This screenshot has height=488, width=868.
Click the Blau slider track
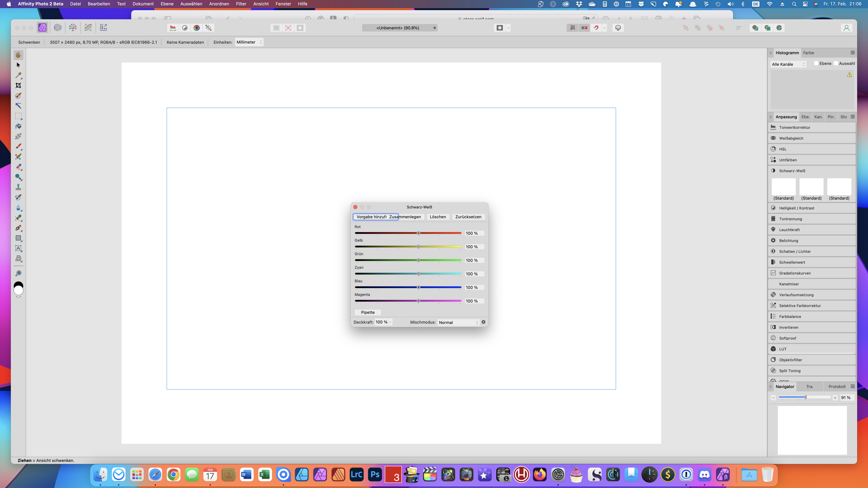[x=388, y=287]
